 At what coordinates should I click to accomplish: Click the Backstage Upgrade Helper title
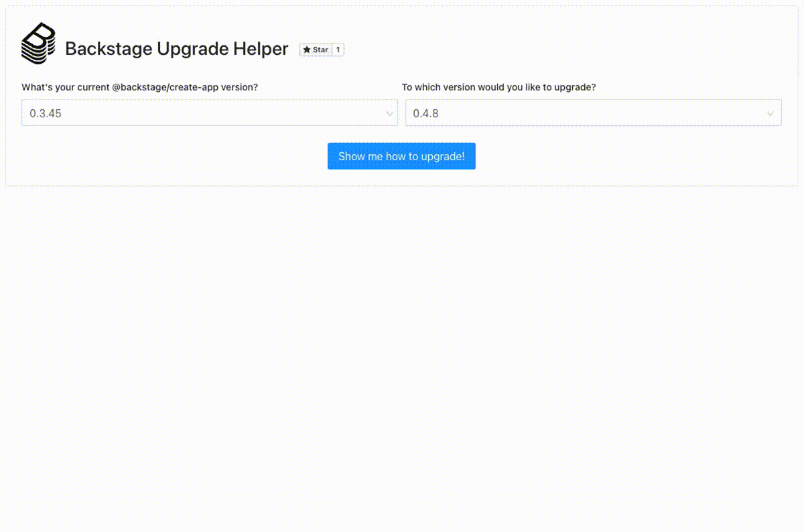point(176,49)
